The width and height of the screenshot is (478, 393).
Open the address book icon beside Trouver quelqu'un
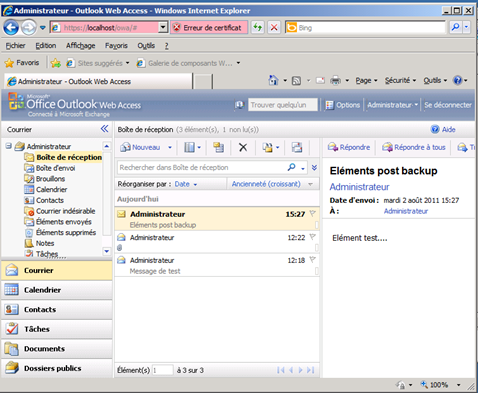click(x=239, y=105)
